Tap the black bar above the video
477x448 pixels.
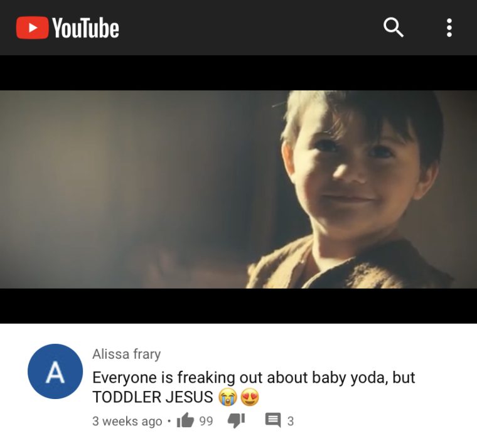pos(238,73)
